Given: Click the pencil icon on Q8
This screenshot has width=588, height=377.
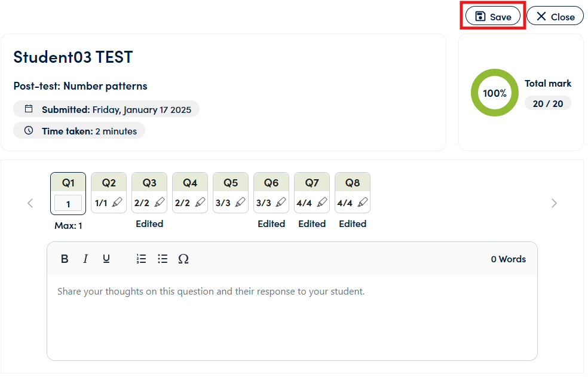Looking at the screenshot, I should 362,202.
